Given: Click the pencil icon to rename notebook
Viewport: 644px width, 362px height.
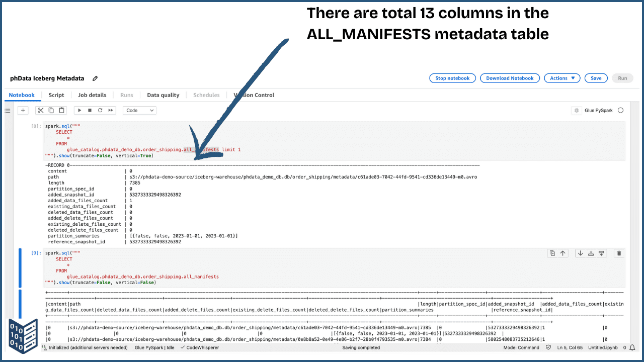Looking at the screenshot, I should coord(95,78).
